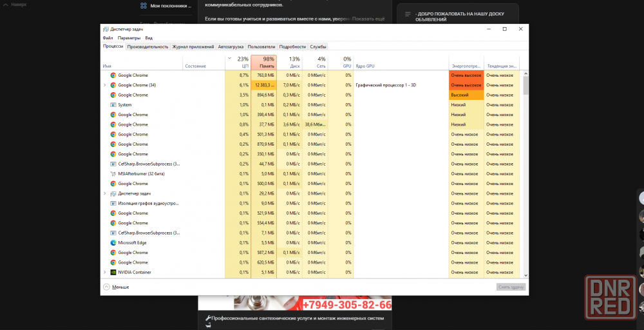This screenshot has width=644, height=330.
Task: Select the System process icon
Action: pos(113,105)
